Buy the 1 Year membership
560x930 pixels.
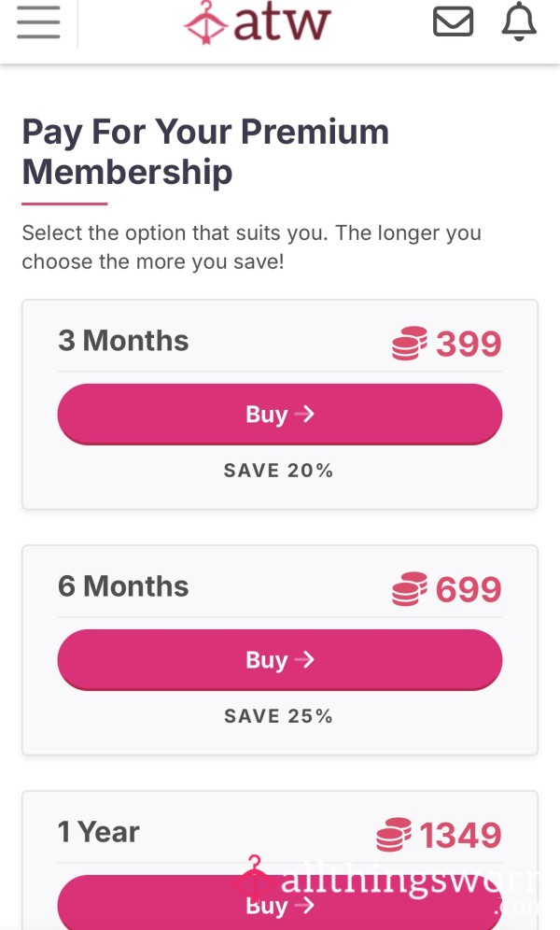coord(280,904)
